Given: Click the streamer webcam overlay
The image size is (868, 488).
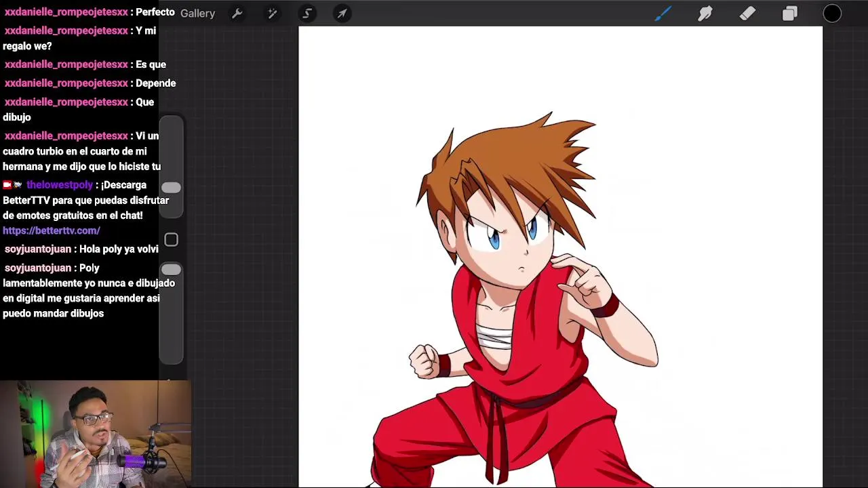Looking at the screenshot, I should [x=96, y=434].
